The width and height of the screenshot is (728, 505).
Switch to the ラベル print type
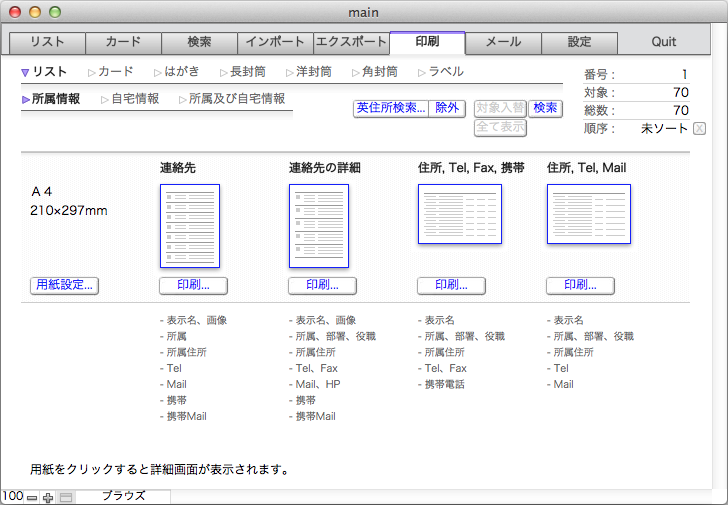[445, 72]
